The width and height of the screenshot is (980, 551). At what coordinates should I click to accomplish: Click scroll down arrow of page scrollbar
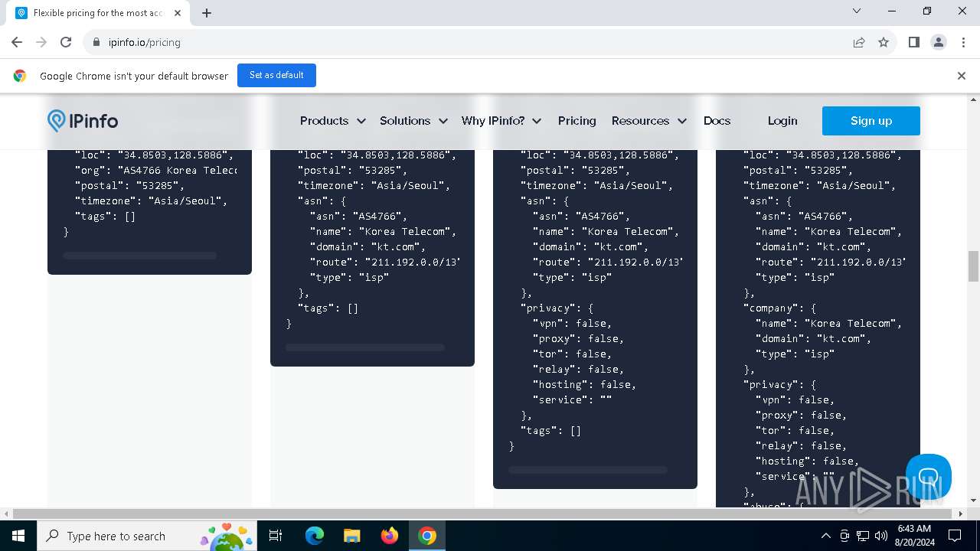[x=973, y=500]
